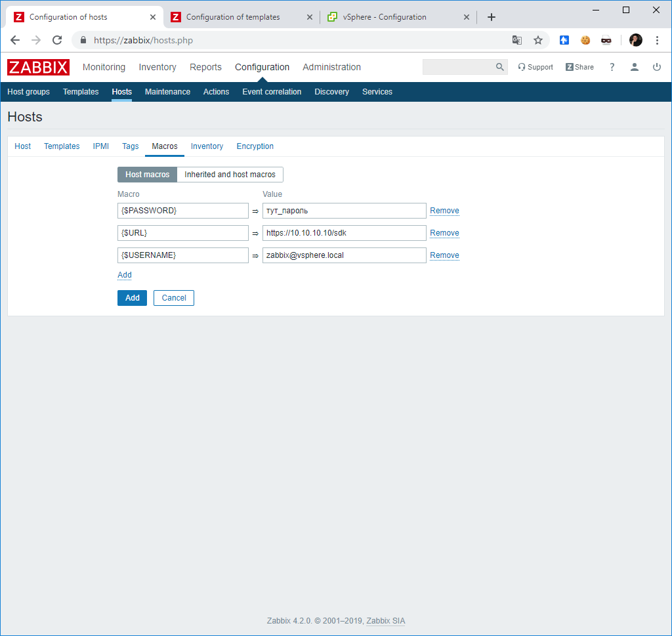
Task: Open the Administration menu
Action: [x=331, y=68]
